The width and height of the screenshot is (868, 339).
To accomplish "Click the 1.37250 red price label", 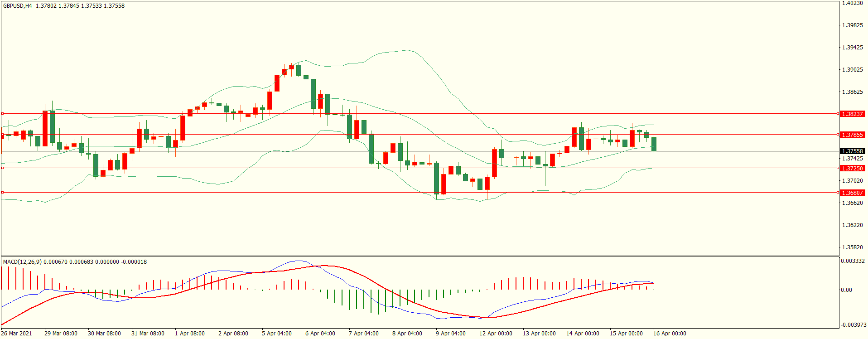I will [852, 168].
